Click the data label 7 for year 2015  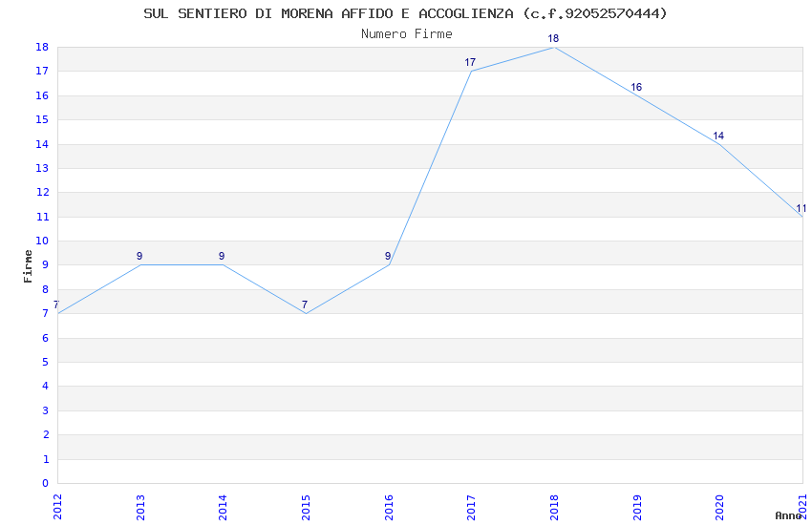tap(305, 304)
